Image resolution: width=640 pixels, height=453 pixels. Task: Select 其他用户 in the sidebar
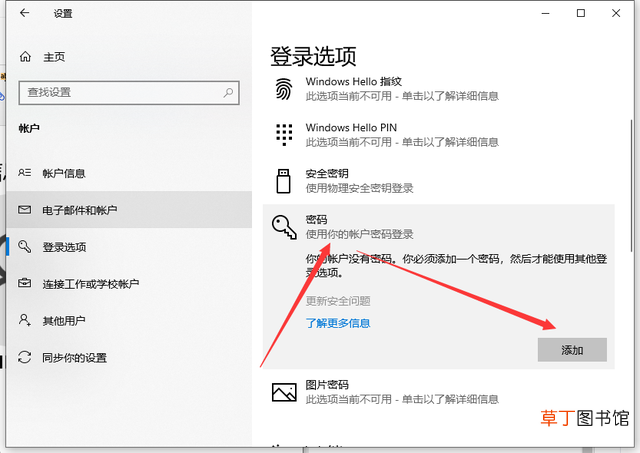point(129,320)
